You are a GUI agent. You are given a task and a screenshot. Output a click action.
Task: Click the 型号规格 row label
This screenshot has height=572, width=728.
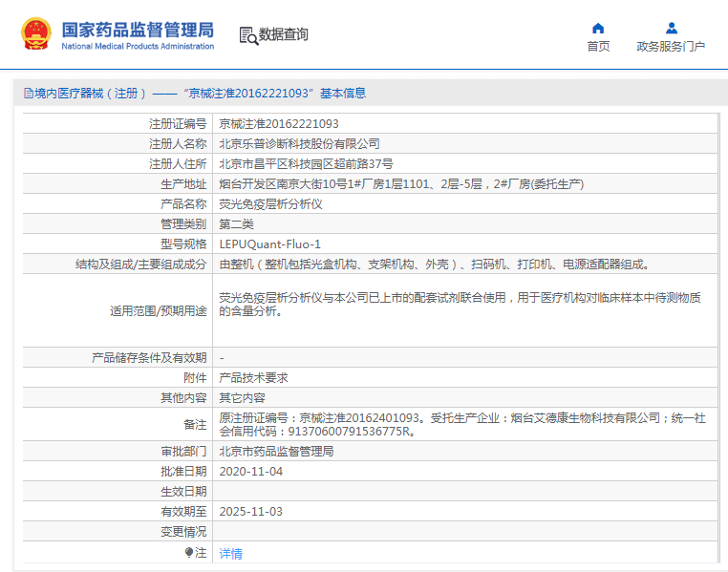pos(183,244)
